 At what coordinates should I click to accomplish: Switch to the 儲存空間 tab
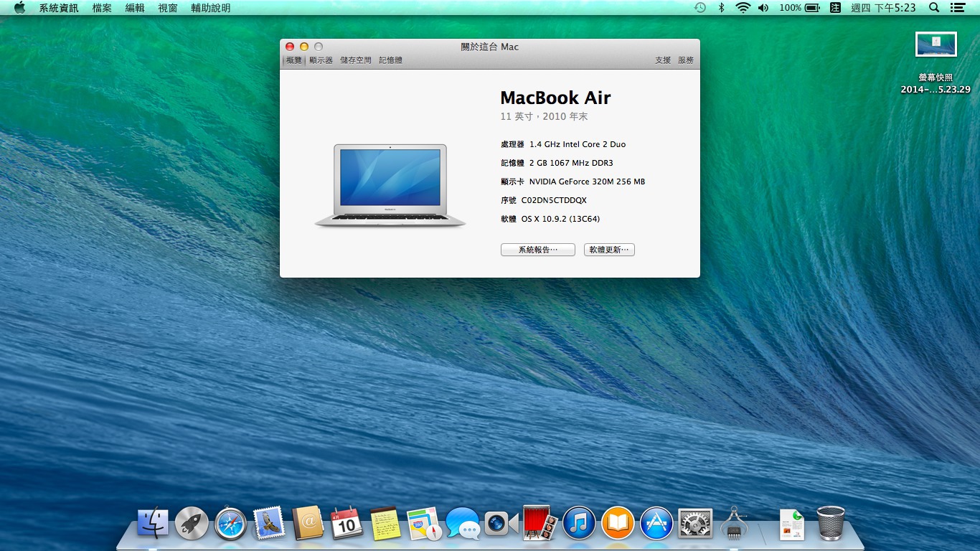click(x=356, y=60)
